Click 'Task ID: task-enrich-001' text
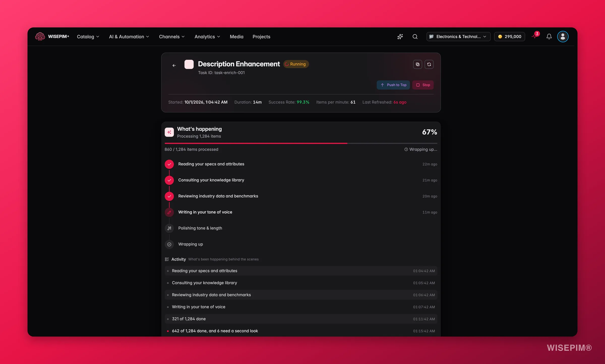 click(x=221, y=73)
